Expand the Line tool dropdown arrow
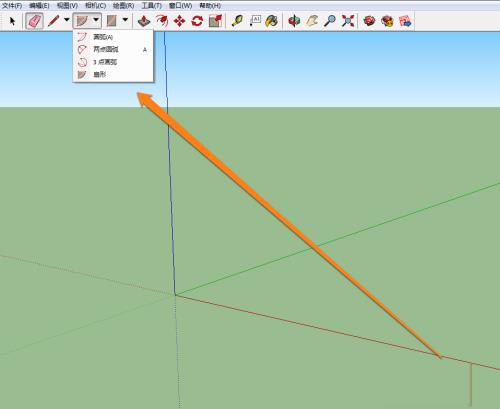This screenshot has height=409, width=500. [x=67, y=20]
